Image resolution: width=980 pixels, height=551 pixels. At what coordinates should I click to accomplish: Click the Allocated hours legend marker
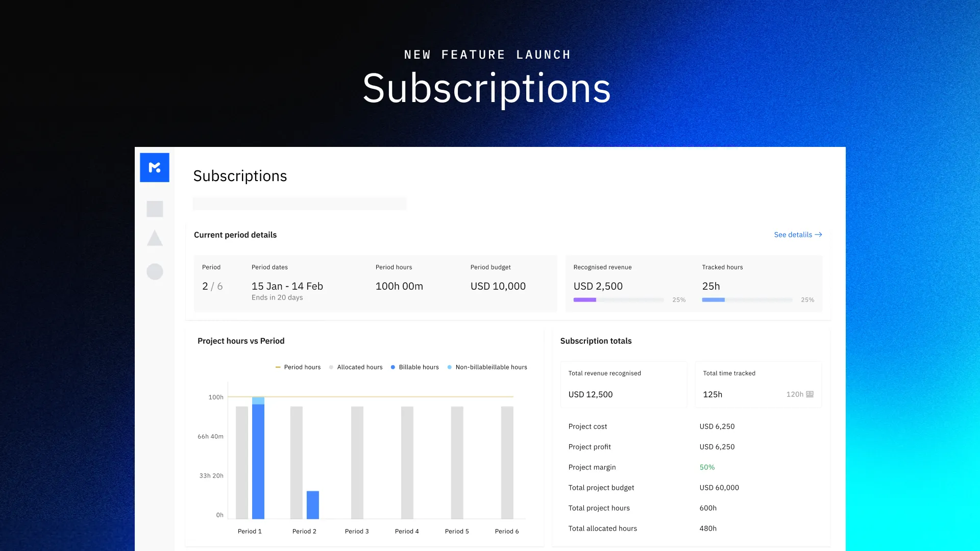pyautogui.click(x=331, y=367)
